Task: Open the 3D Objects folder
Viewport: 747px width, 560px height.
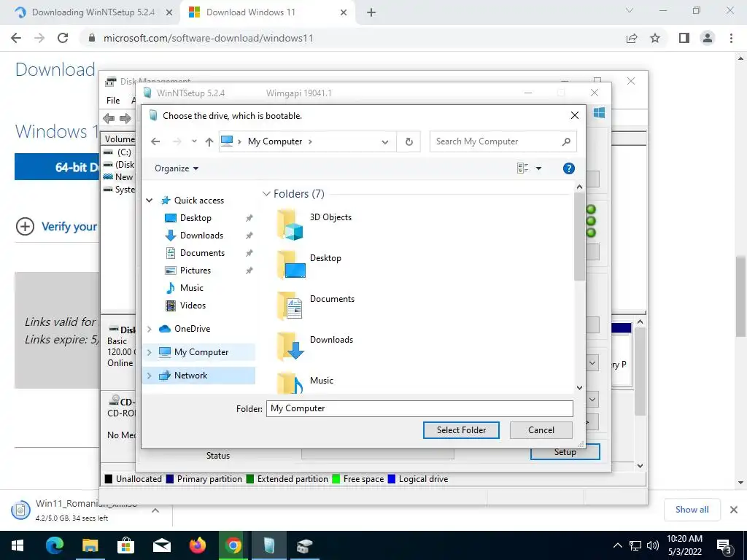Action: 314,224
